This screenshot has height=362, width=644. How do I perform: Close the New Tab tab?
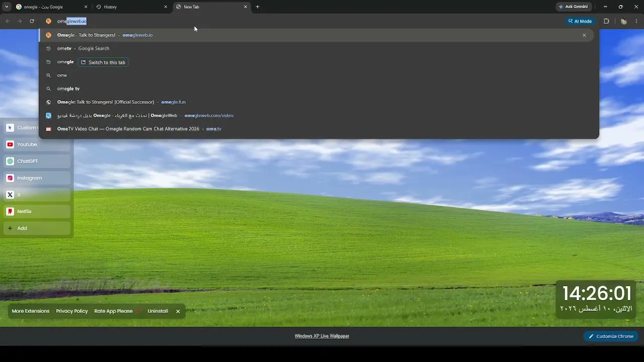pyautogui.click(x=246, y=7)
